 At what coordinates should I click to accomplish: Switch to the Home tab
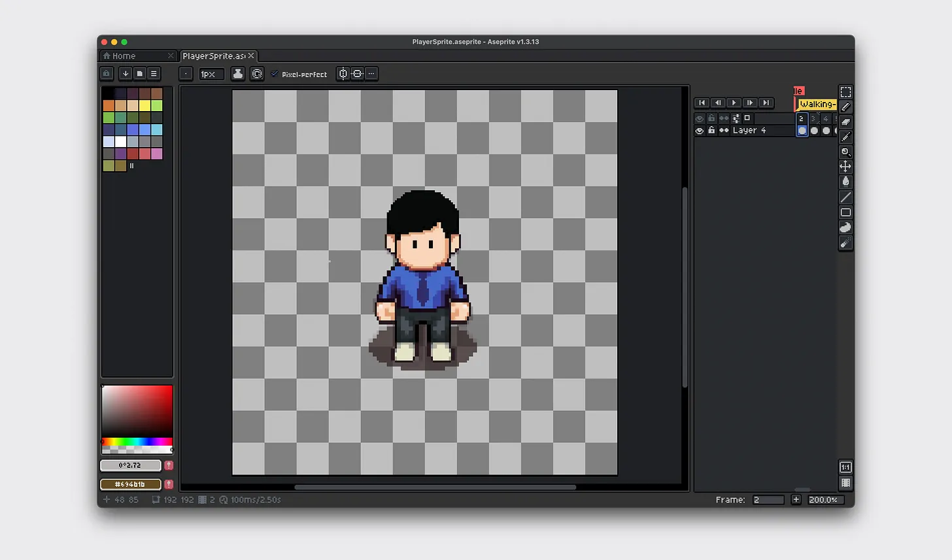(x=124, y=56)
